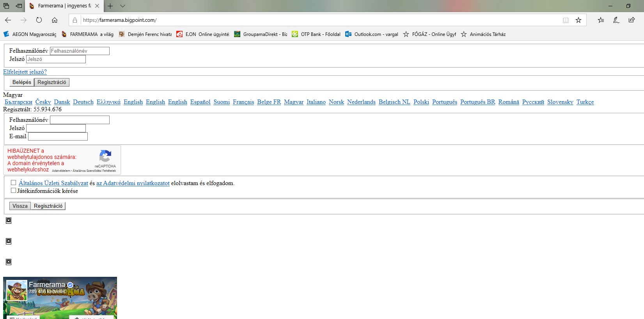Image resolution: width=644 pixels, height=319 pixels.
Task: Show the site padlock security info
Action: (75, 20)
